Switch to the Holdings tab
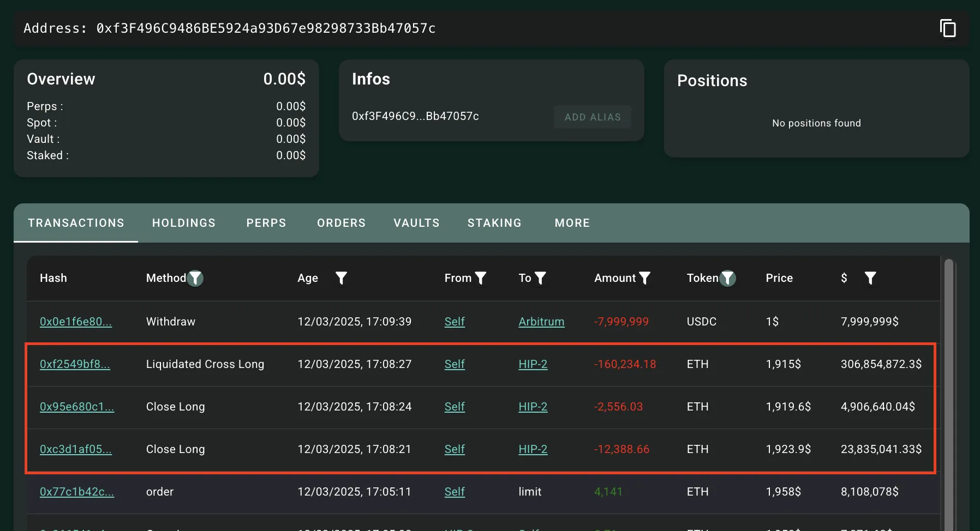 (184, 223)
